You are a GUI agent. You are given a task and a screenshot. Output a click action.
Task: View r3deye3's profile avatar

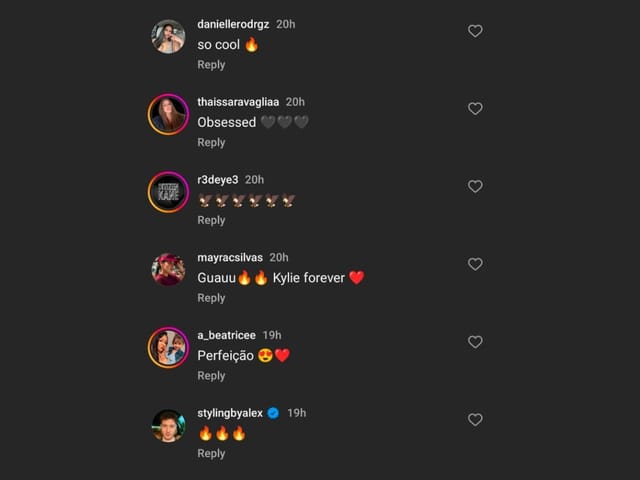pos(168,192)
